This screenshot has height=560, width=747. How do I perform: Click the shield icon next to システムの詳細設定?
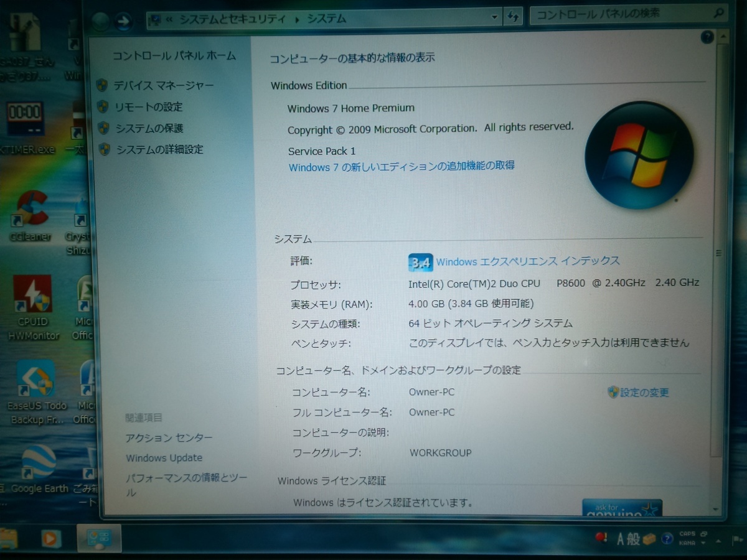tap(105, 149)
